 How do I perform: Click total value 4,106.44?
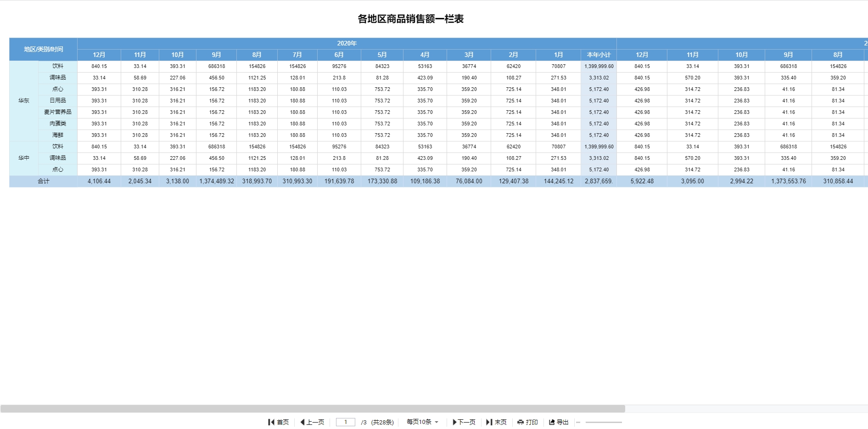pos(99,181)
